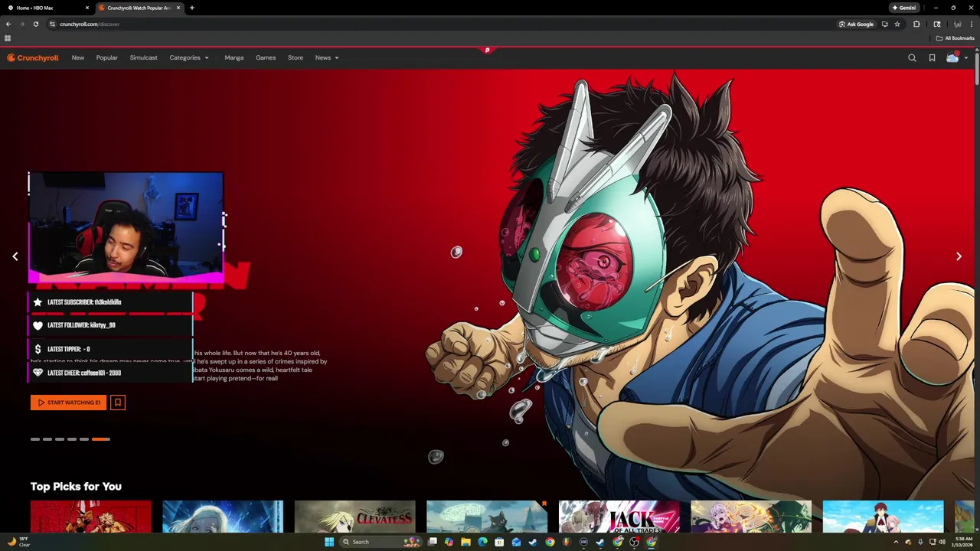Image resolution: width=980 pixels, height=551 pixels.
Task: Expand the News dropdown
Action: 327,57
